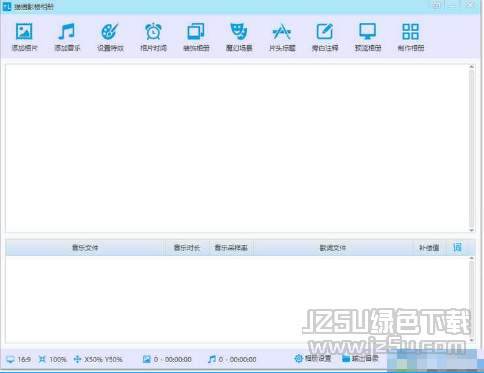
Task: Open the 100% scale setting
Action: point(53,359)
